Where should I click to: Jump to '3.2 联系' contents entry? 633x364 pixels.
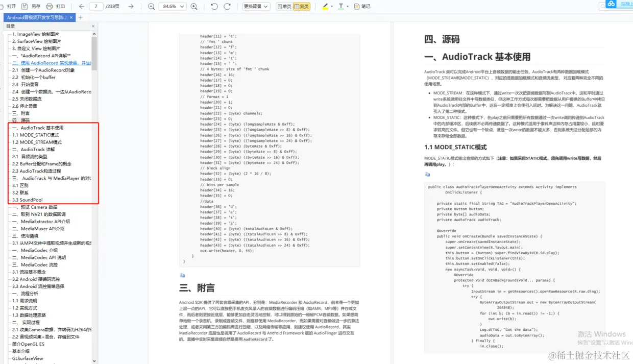[20, 192]
